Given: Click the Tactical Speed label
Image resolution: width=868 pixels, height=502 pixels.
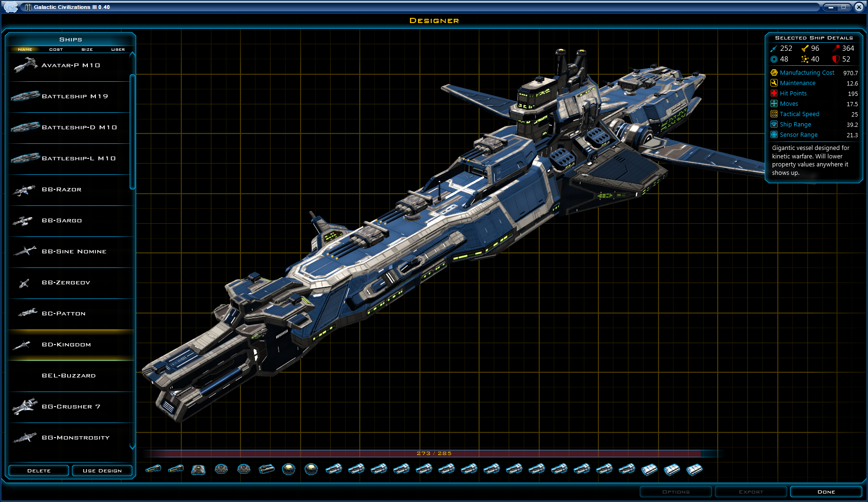Looking at the screenshot, I should click(799, 114).
